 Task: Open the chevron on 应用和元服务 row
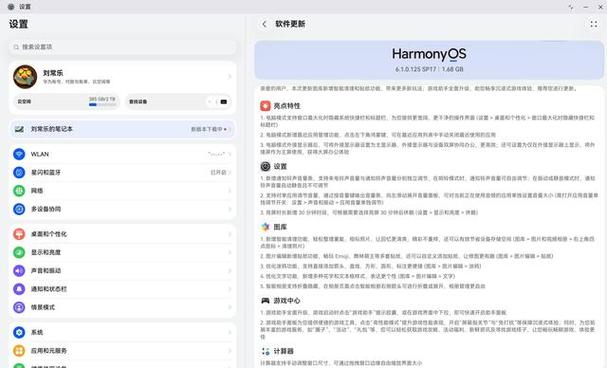[230, 351]
